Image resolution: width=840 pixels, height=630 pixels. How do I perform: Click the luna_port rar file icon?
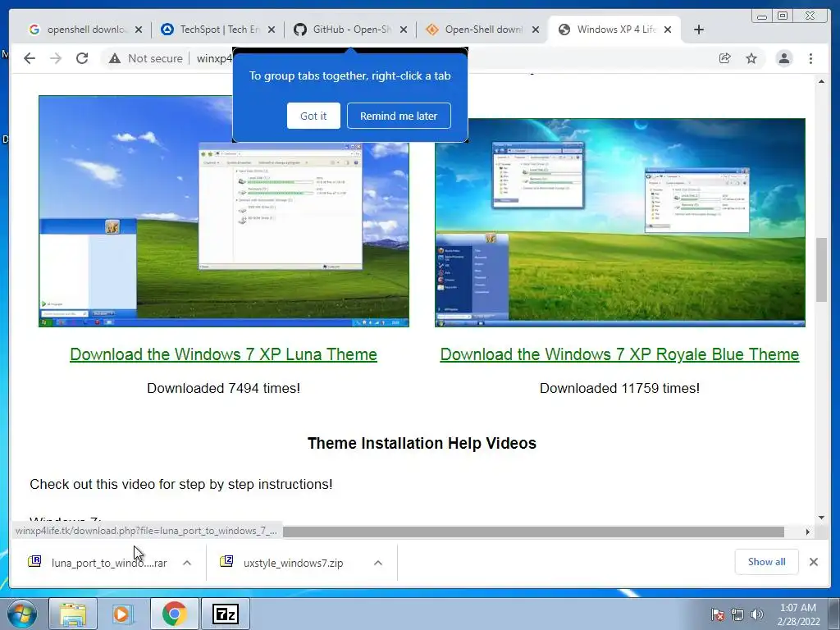point(34,561)
